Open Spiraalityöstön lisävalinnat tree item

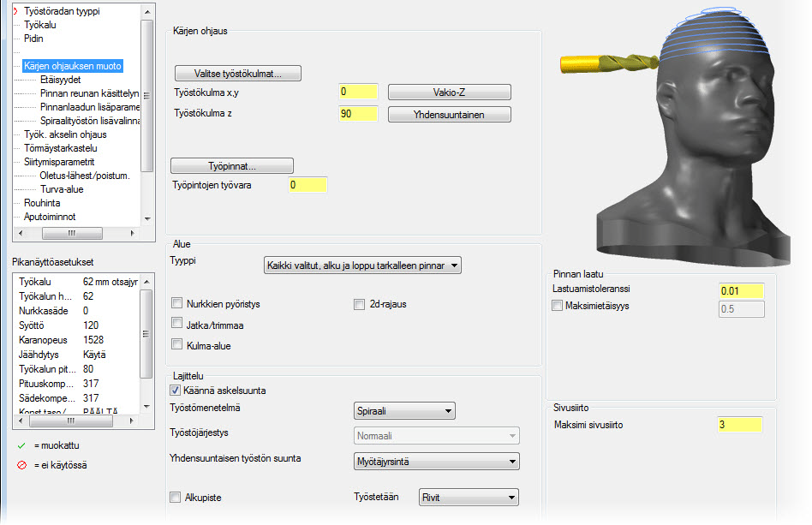[x=90, y=121]
